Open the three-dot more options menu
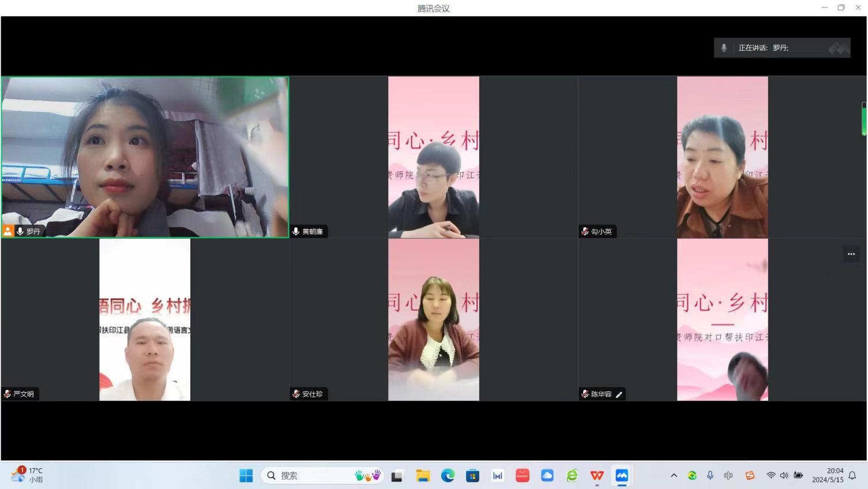 [x=851, y=254]
